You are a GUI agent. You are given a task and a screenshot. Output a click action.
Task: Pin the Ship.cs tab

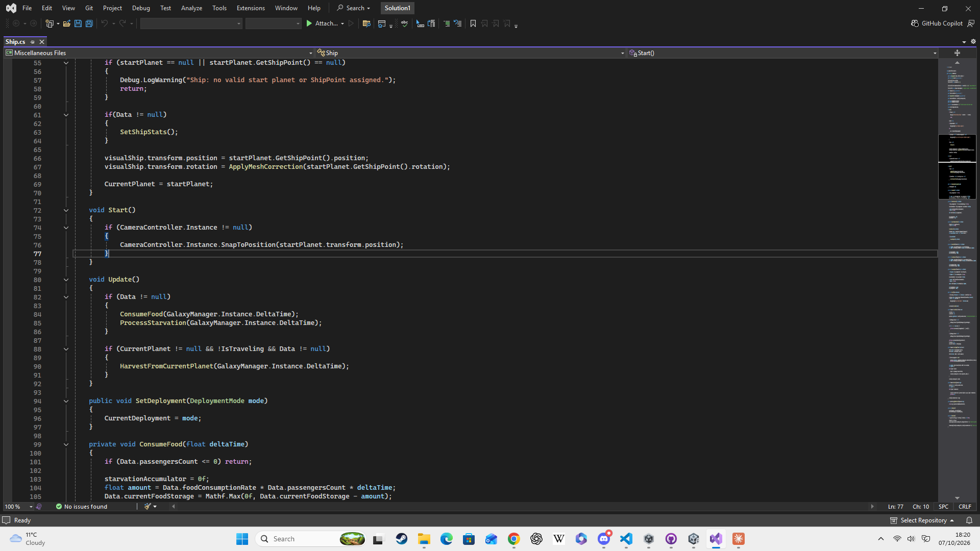point(33,42)
